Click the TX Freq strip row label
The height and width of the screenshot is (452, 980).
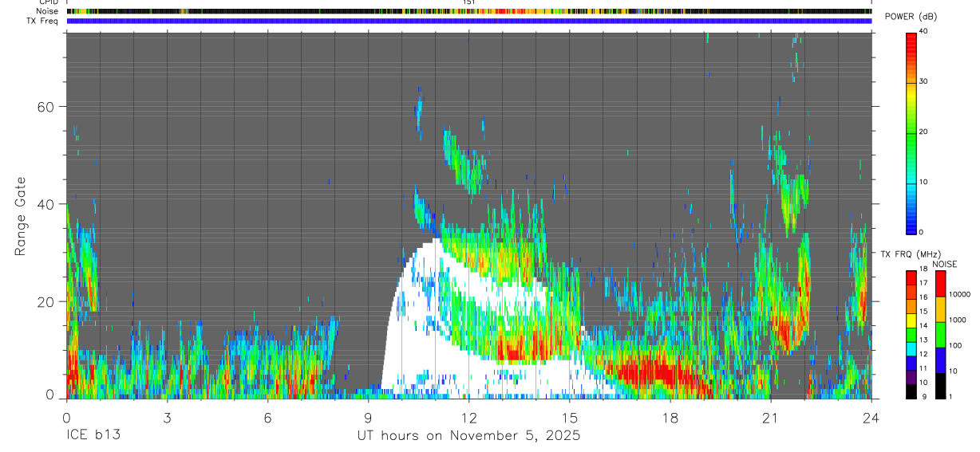coord(43,21)
